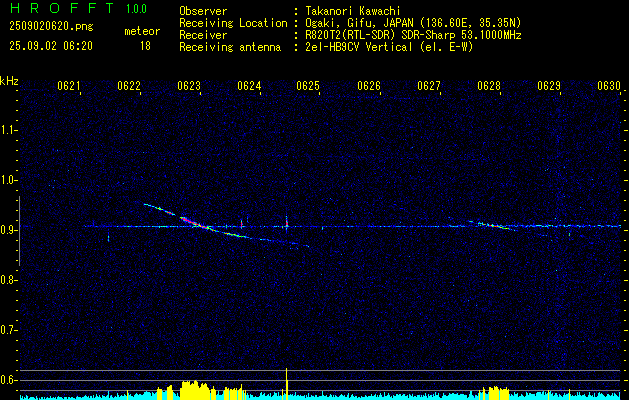The width and height of the screenshot is (629, 400).
Task: Click frequency axis value 0.6
Action: coord(8,380)
